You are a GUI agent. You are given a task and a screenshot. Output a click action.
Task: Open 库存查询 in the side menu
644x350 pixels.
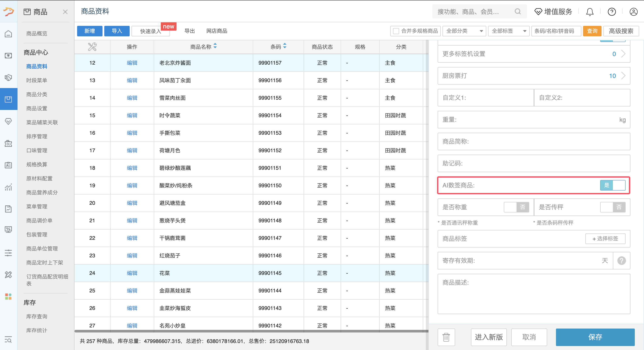37,316
